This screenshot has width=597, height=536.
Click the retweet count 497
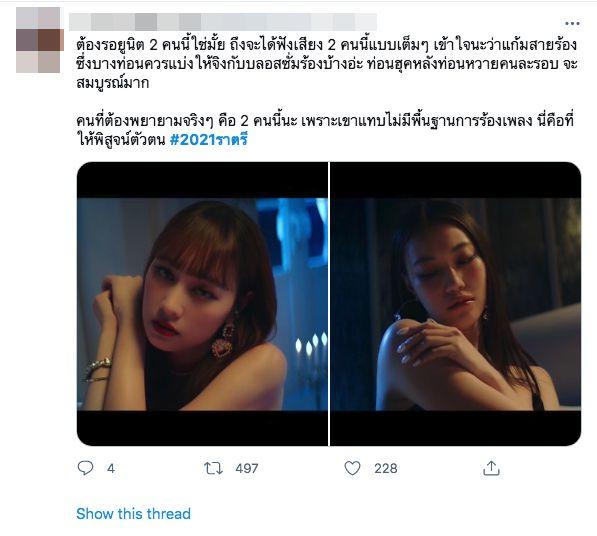click(x=247, y=468)
